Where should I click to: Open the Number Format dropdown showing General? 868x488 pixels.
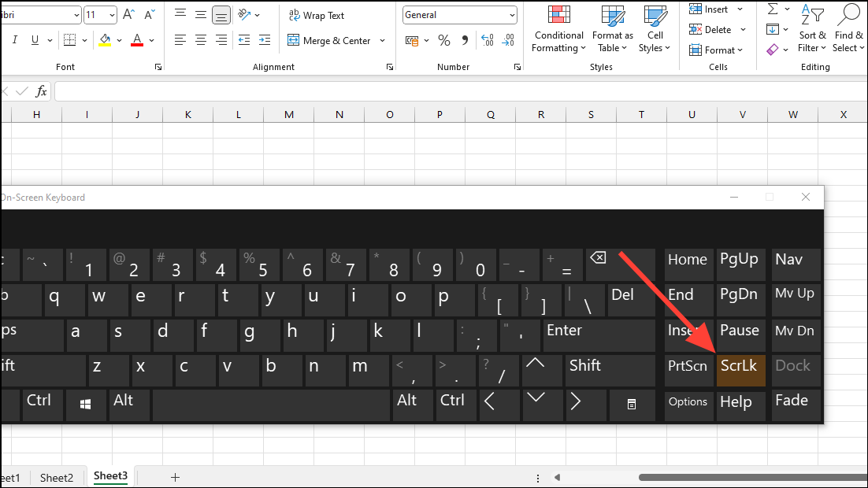459,14
